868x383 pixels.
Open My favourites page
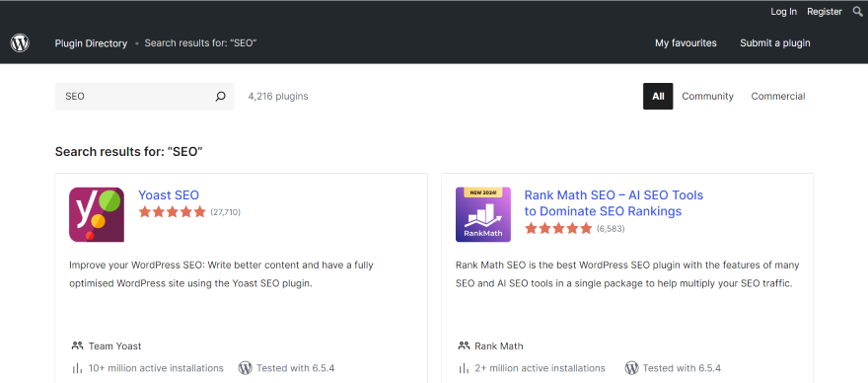[x=686, y=43]
